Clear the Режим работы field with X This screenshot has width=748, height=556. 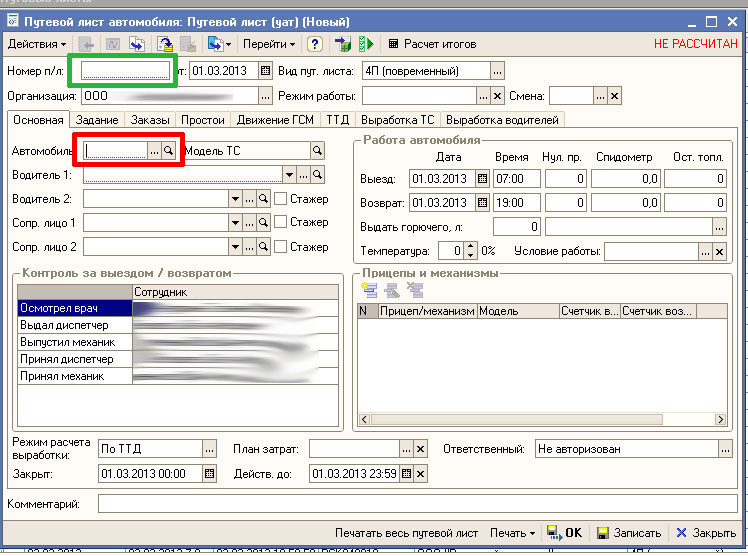[x=497, y=96]
